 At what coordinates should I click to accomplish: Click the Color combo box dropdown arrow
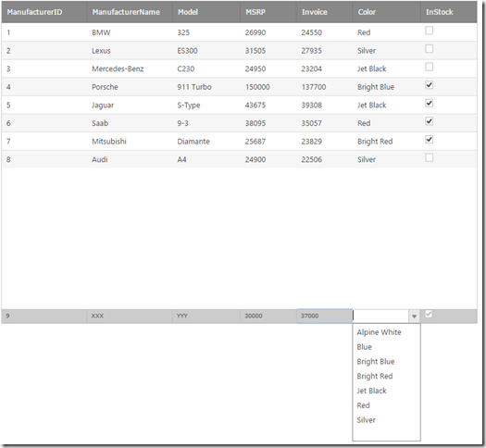coord(414,317)
